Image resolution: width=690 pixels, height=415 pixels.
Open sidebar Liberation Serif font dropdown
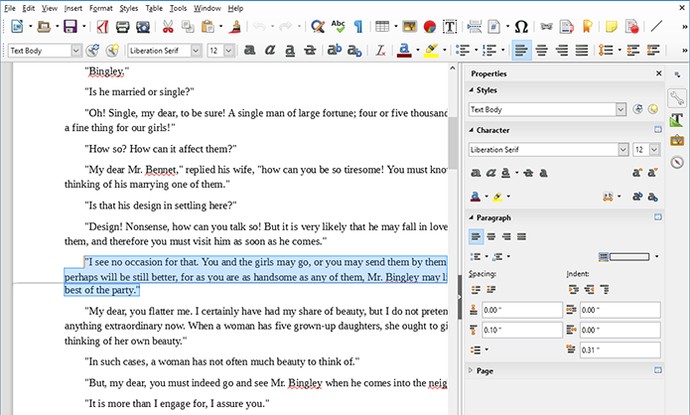tap(623, 150)
